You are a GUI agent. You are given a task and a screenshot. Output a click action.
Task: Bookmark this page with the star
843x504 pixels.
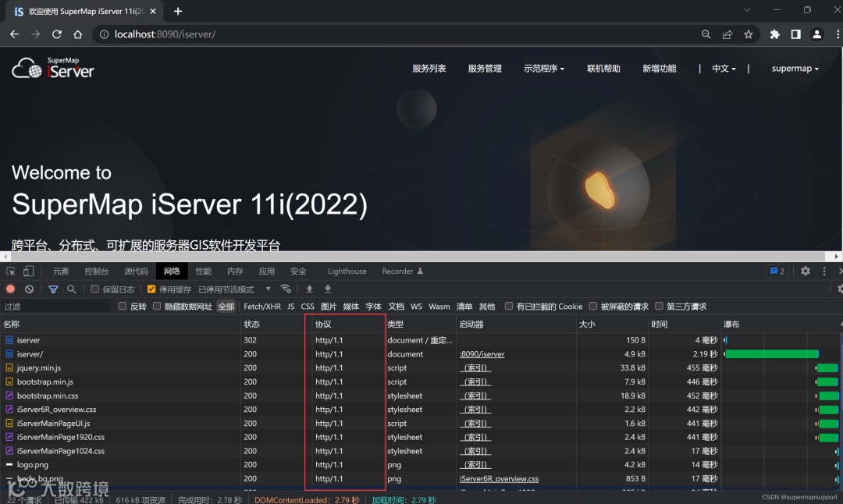tap(748, 34)
